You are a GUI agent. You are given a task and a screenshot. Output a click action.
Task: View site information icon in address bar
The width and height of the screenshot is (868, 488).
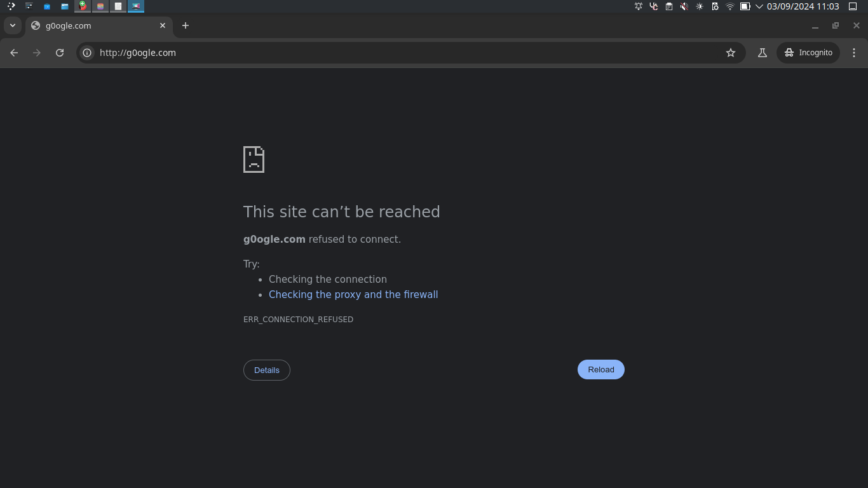pyautogui.click(x=88, y=53)
